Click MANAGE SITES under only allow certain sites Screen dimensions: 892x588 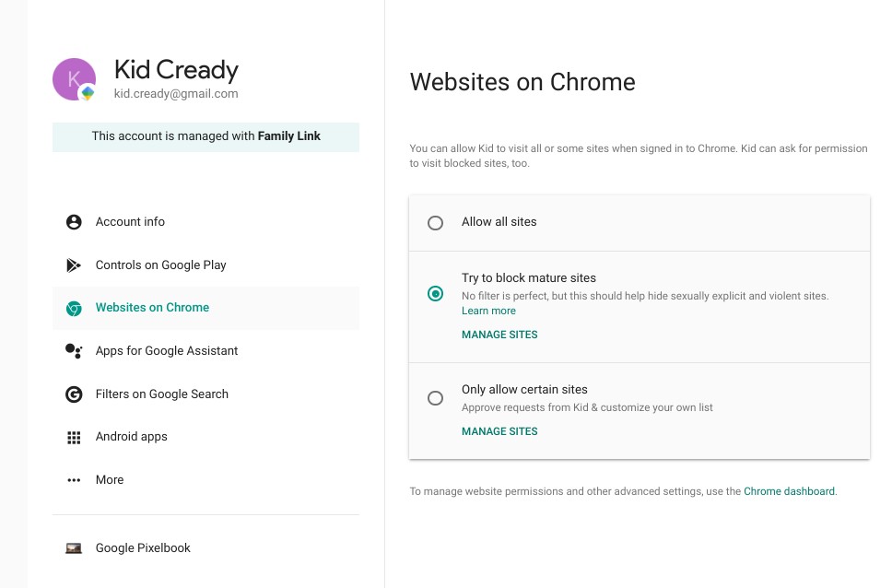click(499, 431)
